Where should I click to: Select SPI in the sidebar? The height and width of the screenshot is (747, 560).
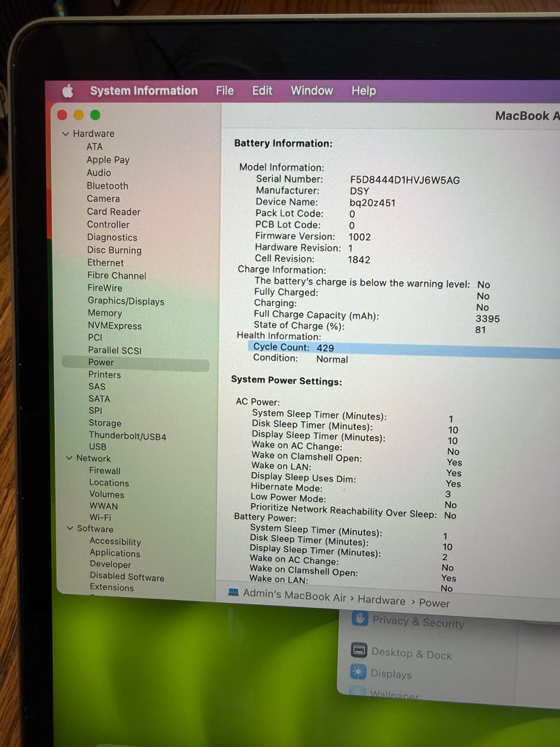[x=95, y=410]
